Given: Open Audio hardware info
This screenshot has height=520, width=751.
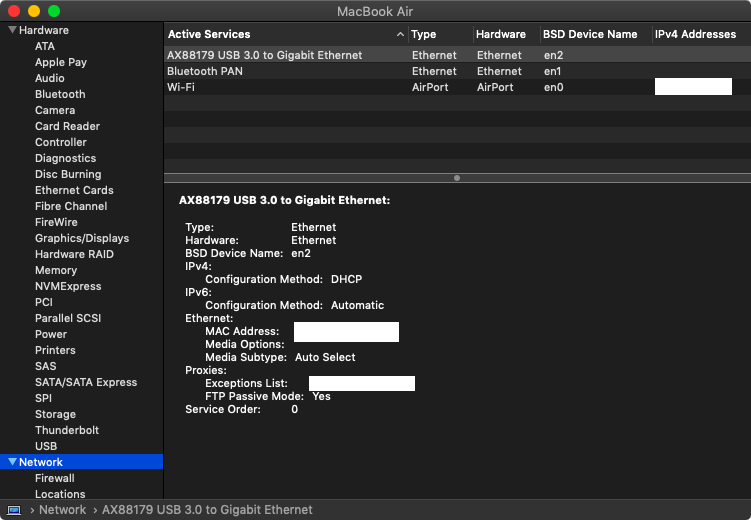Looking at the screenshot, I should 49,78.
